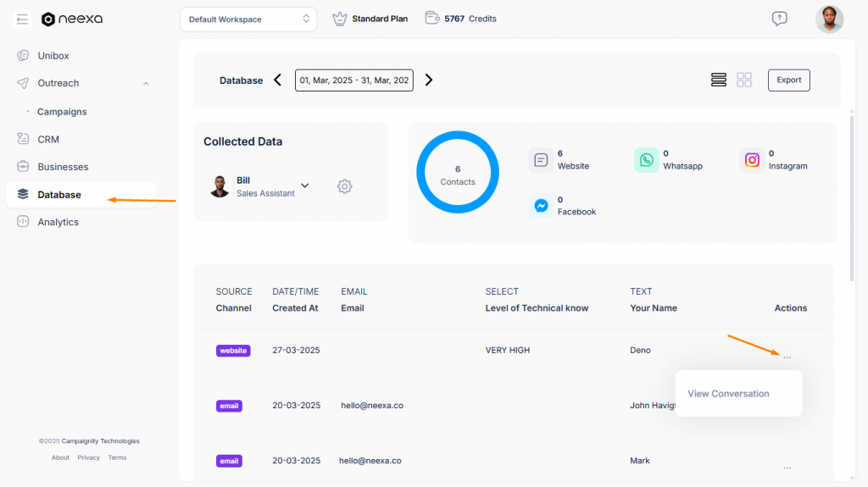Click the credits wallet icon
Screen dimensions: 868x487
click(431, 19)
